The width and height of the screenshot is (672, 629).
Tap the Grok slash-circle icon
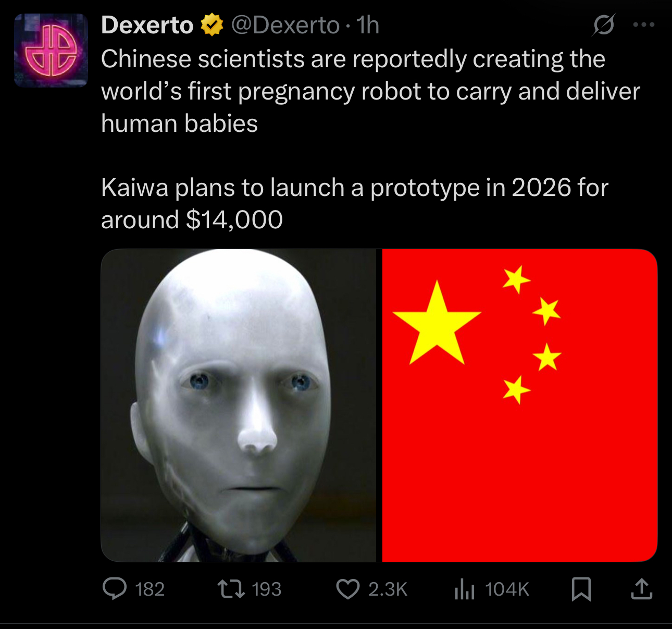(604, 24)
